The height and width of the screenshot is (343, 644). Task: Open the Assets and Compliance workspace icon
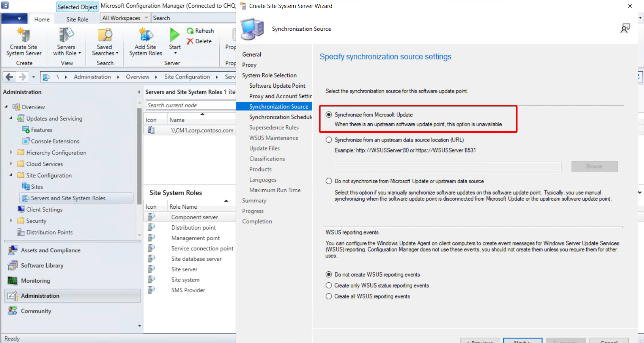pyautogui.click(x=13, y=250)
